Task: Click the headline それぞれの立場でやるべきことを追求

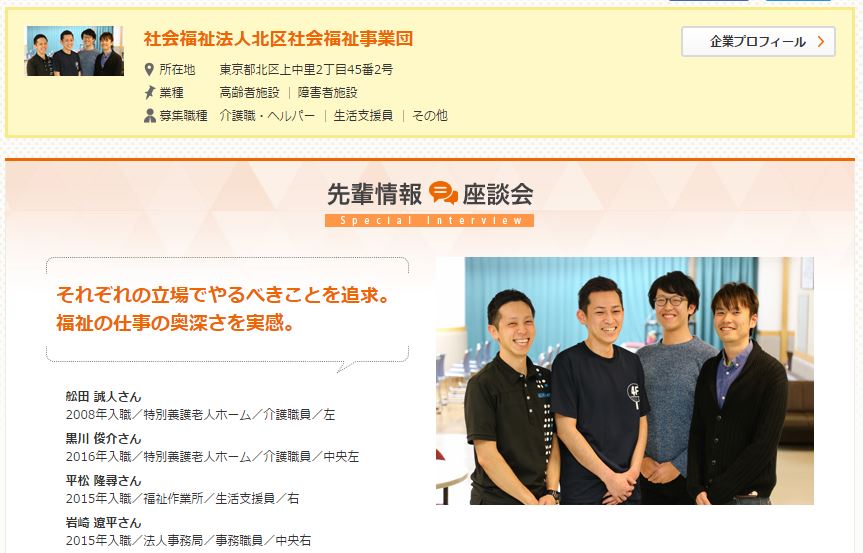Action: coord(223,295)
